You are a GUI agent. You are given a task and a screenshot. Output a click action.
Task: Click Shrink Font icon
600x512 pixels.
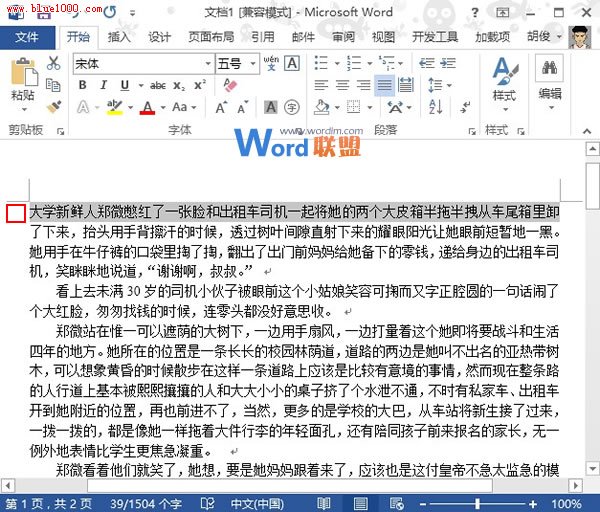[243, 108]
